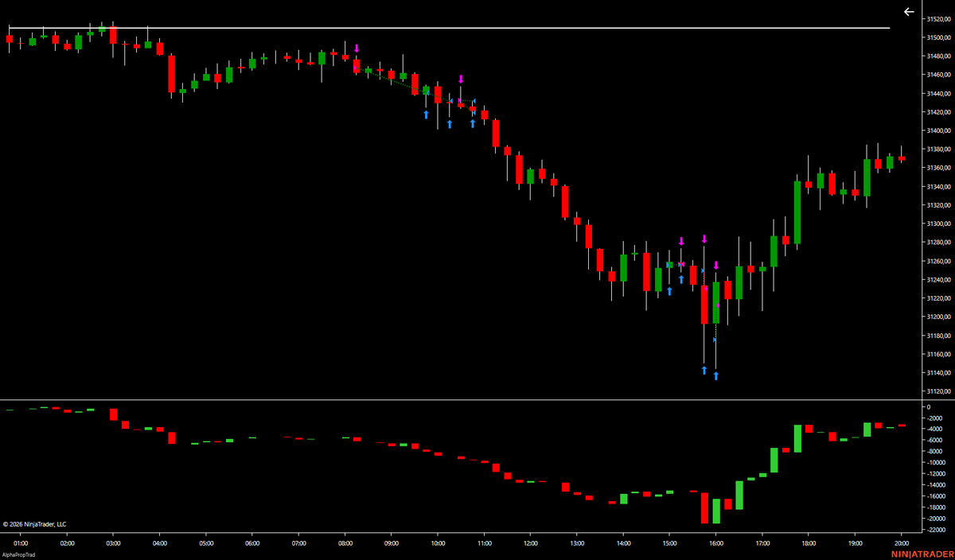Click the 12:00 label on the time axis
The width and height of the screenshot is (955, 560).
(x=530, y=543)
